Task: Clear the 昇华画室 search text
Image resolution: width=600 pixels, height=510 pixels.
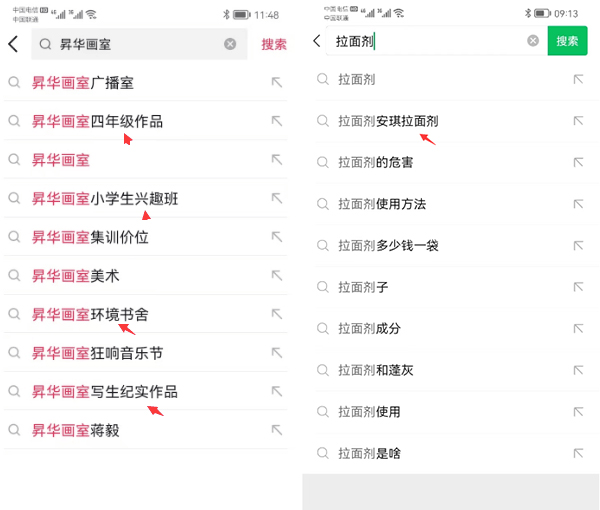Action: (x=230, y=44)
